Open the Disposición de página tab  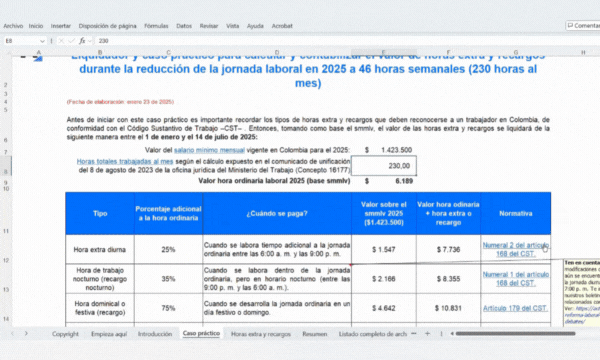point(107,26)
